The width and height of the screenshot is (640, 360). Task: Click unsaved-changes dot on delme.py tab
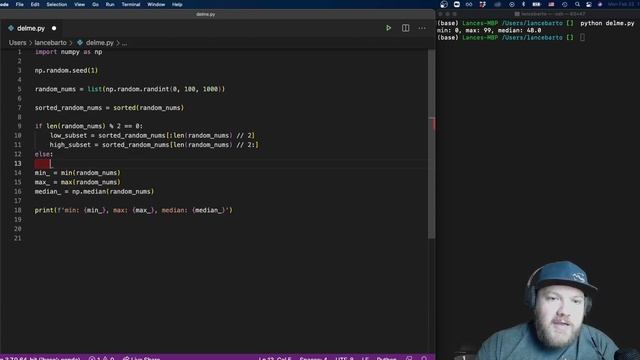pos(54,29)
